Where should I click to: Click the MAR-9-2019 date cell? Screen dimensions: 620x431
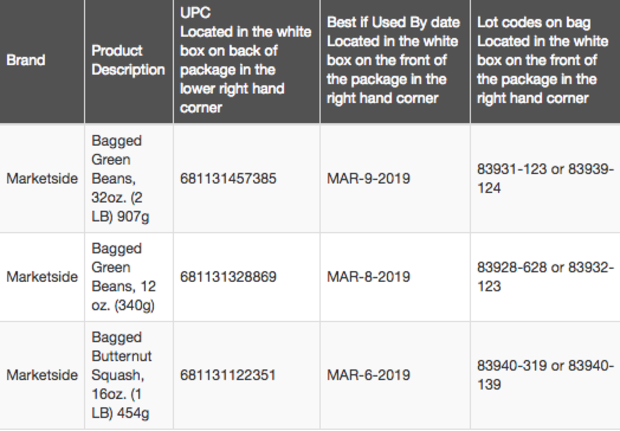(x=368, y=178)
